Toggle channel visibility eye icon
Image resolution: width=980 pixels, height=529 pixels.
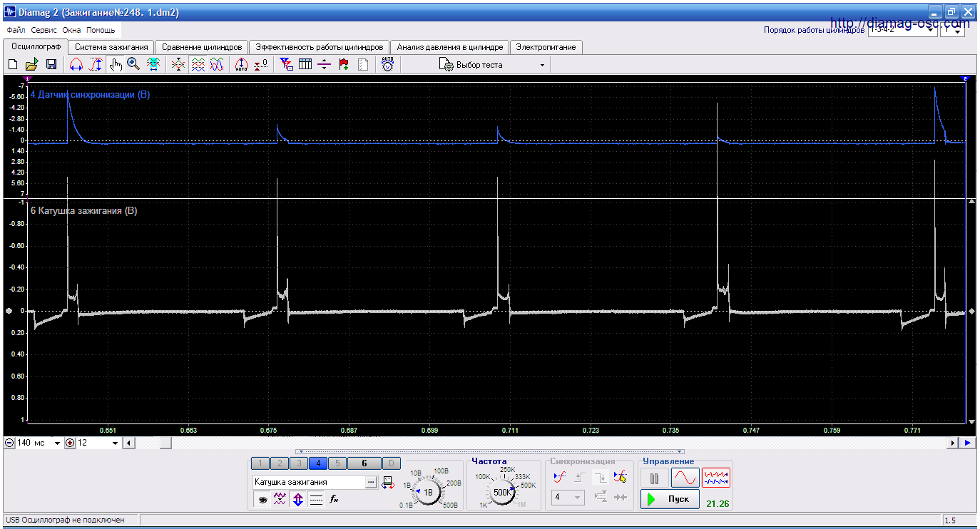tap(262, 500)
